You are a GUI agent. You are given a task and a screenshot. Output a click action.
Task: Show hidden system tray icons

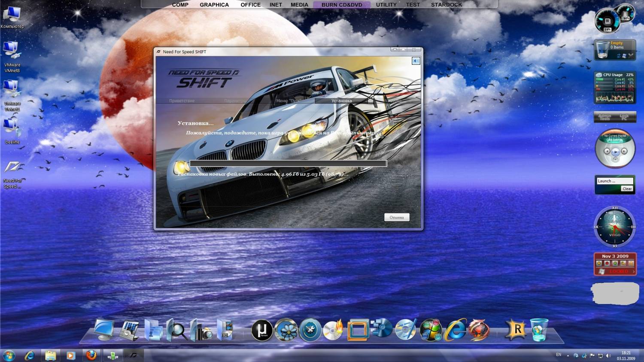[568, 356]
